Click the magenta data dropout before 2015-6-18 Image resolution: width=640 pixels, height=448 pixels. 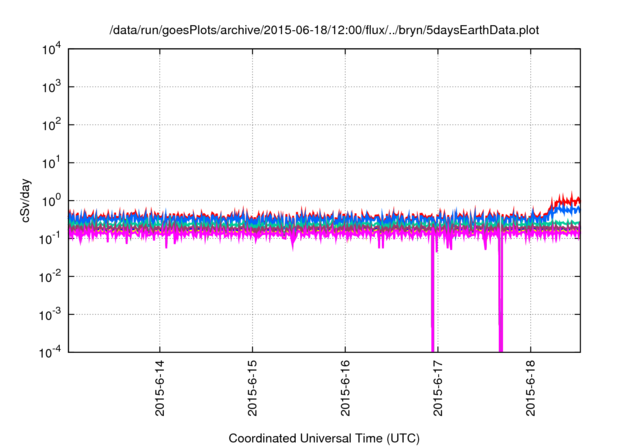tap(501, 294)
